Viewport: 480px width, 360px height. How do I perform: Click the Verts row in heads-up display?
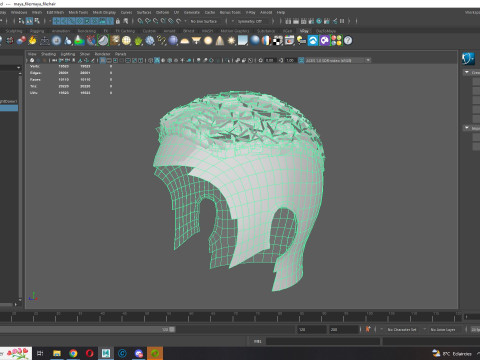pyautogui.click(x=71, y=66)
